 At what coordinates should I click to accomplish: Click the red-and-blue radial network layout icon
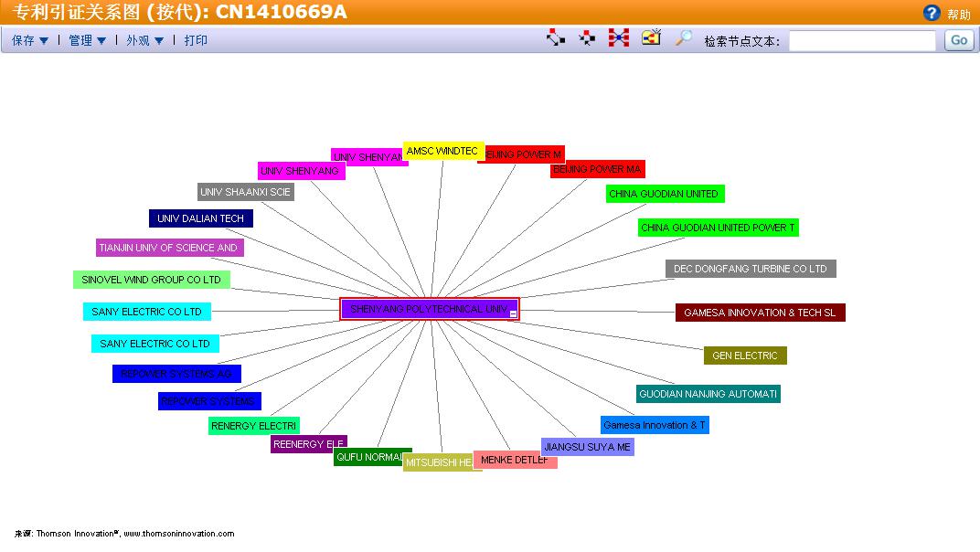pyautogui.click(x=619, y=38)
